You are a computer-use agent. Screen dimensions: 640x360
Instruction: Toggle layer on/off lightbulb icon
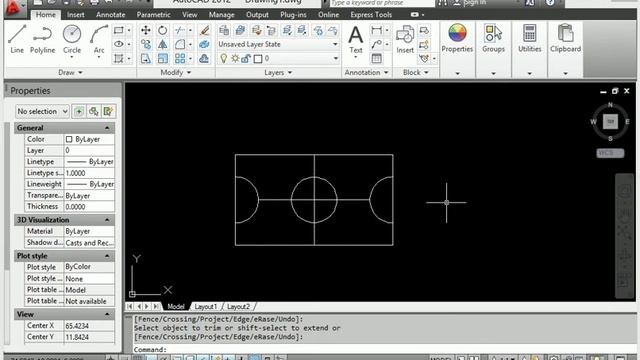224,58
